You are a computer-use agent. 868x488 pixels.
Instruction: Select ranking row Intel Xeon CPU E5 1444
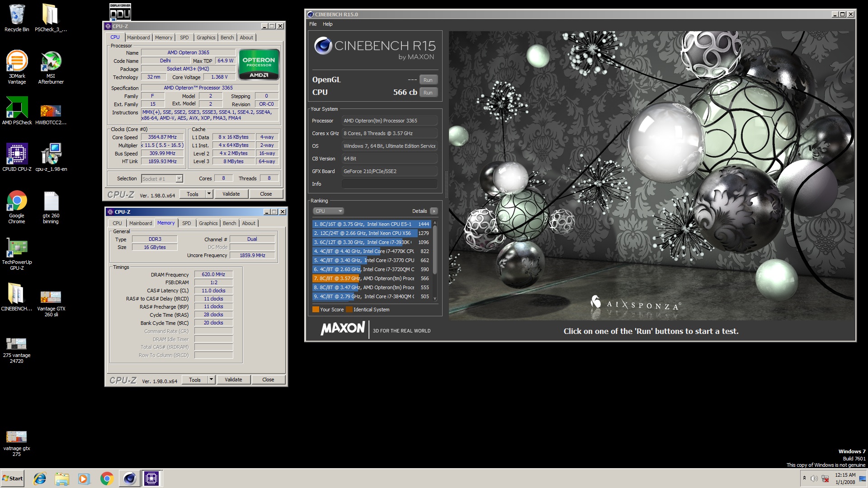[371, 224]
